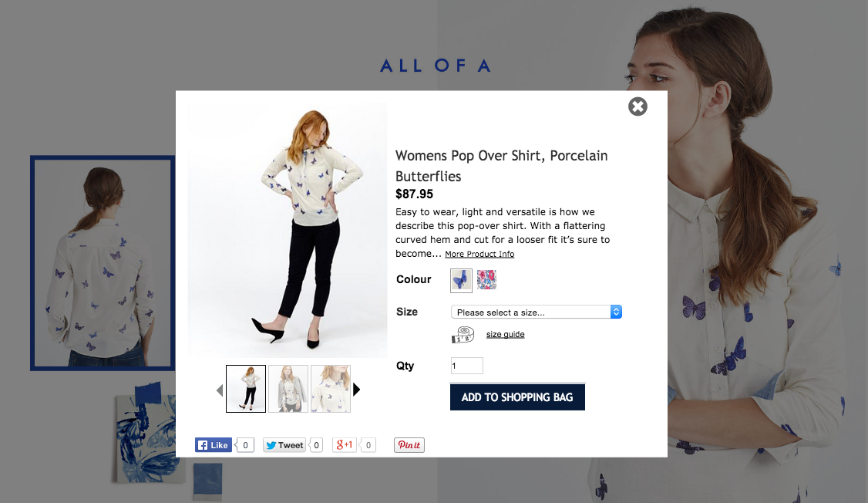
Task: Show previous thumbnails with left arrow
Action: (x=220, y=390)
